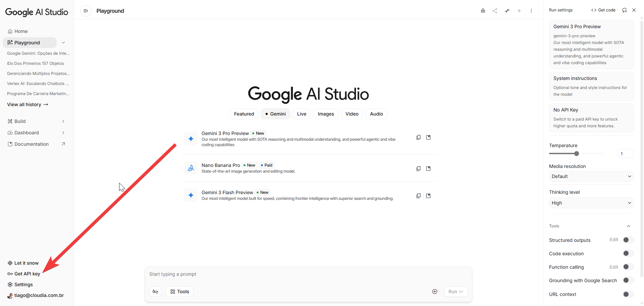The height and width of the screenshot is (306, 644).
Task: Open the Media resolution dropdown
Action: [591, 176]
